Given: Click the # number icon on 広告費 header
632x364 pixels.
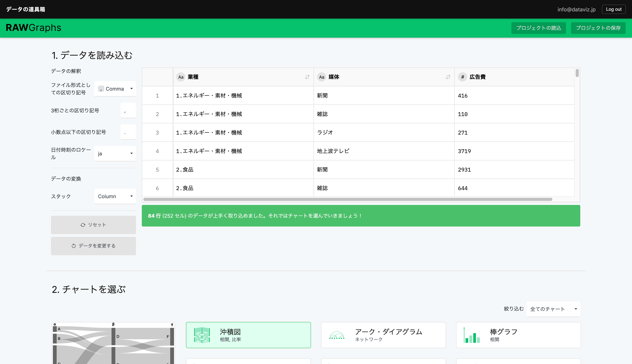Looking at the screenshot, I should tap(462, 77).
